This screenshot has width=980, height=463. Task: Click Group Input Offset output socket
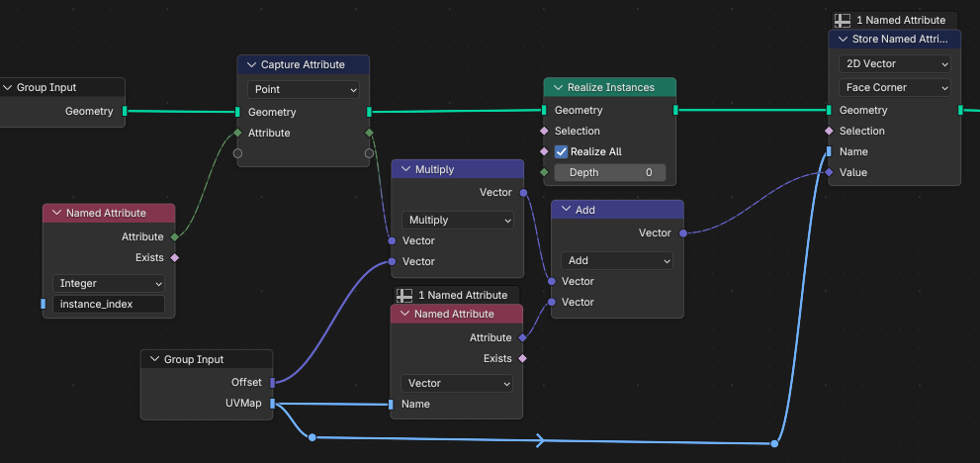(273, 383)
